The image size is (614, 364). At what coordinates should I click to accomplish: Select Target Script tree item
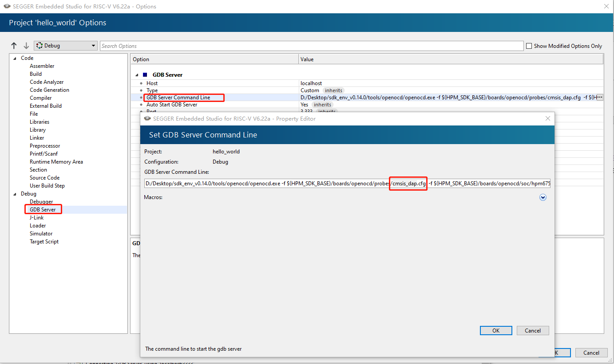click(44, 242)
